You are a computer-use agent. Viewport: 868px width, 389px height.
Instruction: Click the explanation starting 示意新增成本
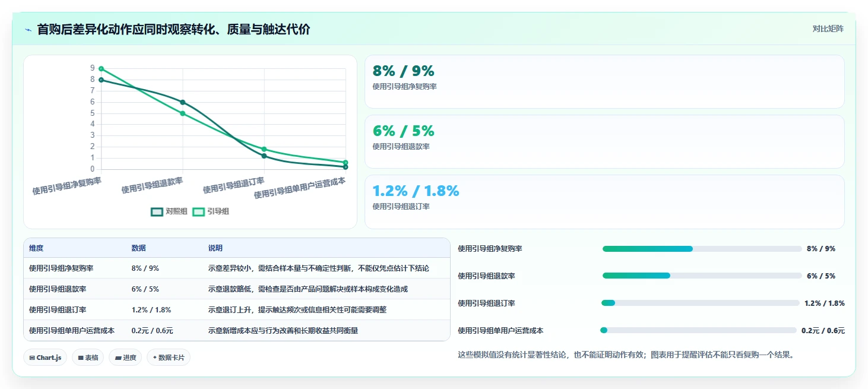(x=283, y=331)
